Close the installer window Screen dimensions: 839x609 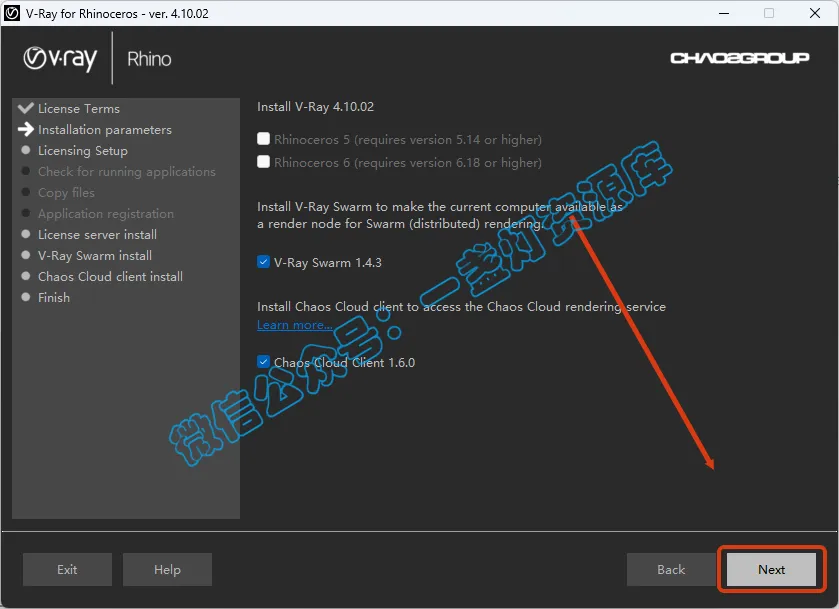click(815, 13)
